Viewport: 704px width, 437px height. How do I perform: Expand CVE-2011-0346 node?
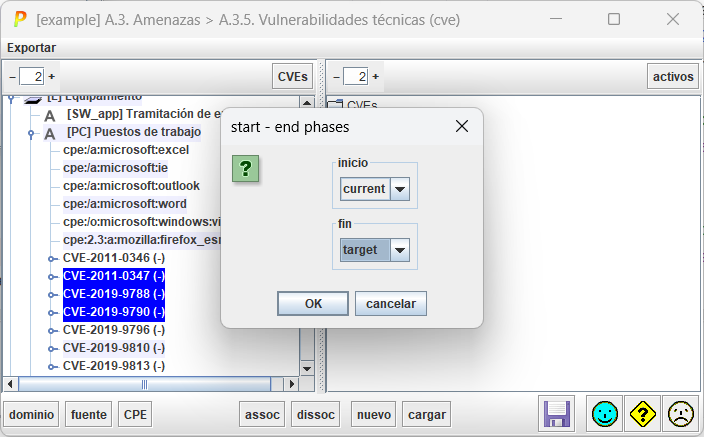pyautogui.click(x=53, y=259)
